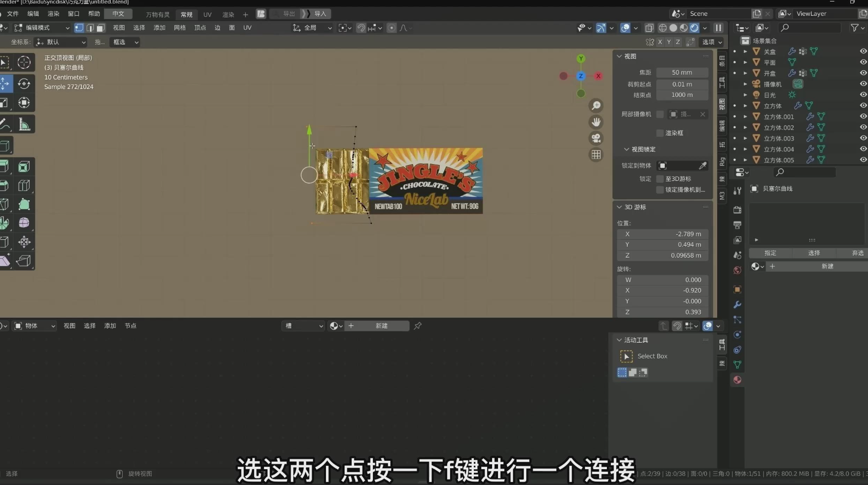Open the 节点 menu in node editor

coord(131,326)
